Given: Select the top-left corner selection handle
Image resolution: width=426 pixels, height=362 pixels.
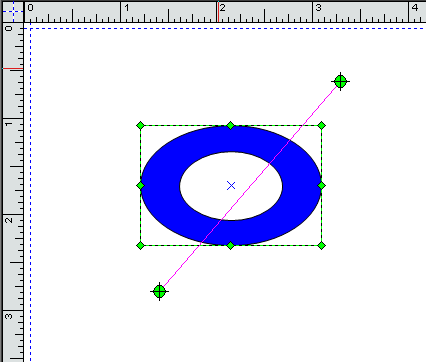Looking at the screenshot, I should pos(140,126).
